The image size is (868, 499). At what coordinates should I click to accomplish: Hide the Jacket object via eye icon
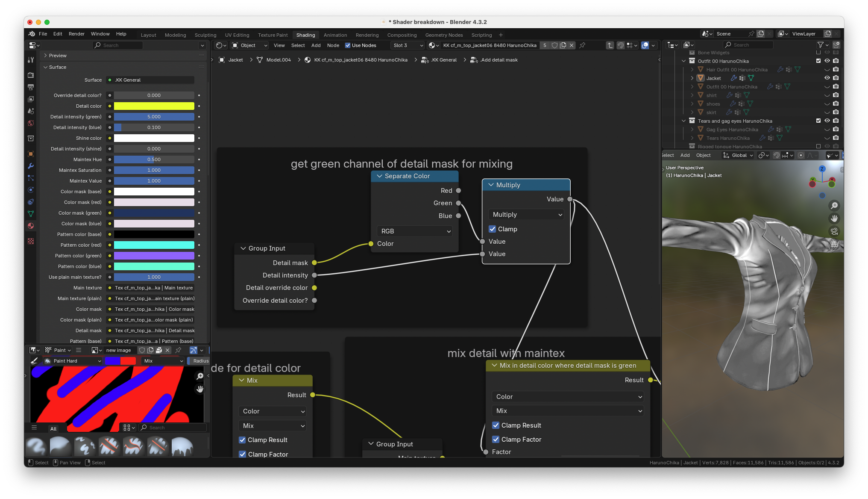(x=827, y=78)
